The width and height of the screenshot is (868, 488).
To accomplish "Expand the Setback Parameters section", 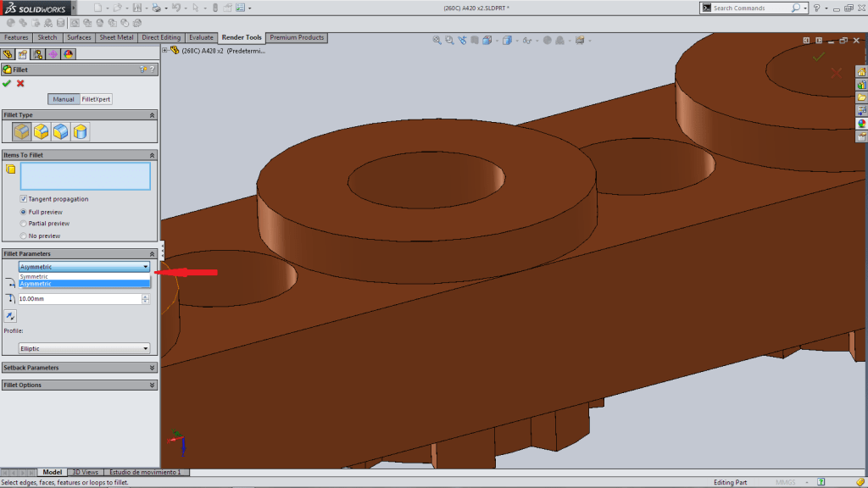I will coord(80,368).
